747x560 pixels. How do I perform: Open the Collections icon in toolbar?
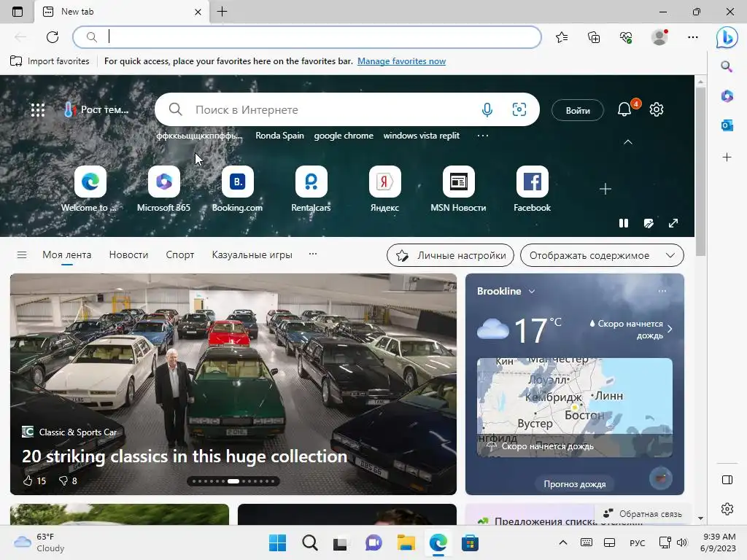click(x=594, y=37)
